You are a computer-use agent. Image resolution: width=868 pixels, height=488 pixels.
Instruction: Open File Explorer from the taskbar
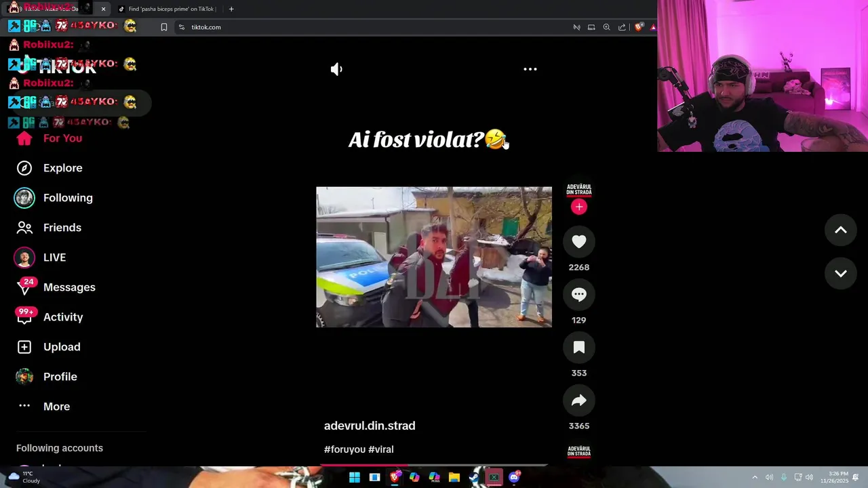click(454, 477)
